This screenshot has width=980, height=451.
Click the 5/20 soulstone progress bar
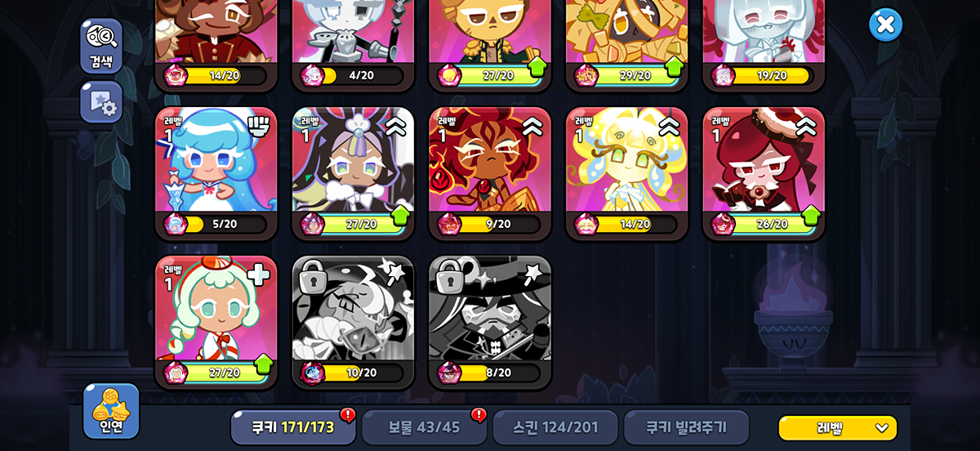pyautogui.click(x=216, y=224)
